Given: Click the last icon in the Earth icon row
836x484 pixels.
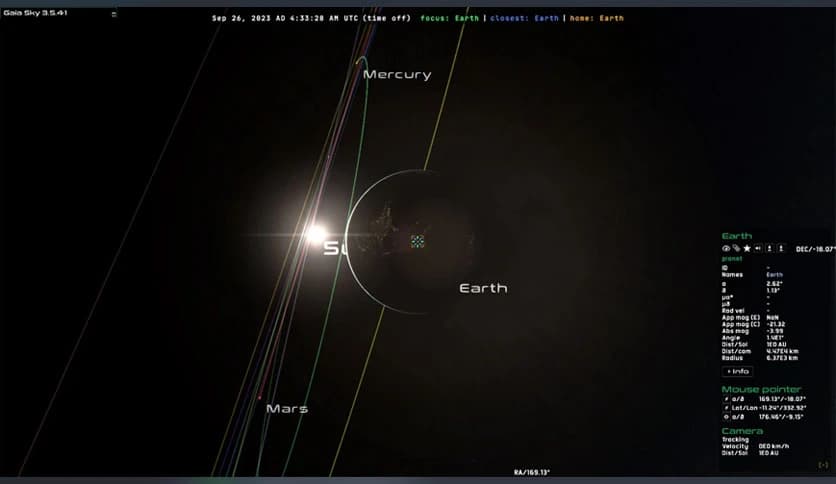Looking at the screenshot, I should coord(781,248).
